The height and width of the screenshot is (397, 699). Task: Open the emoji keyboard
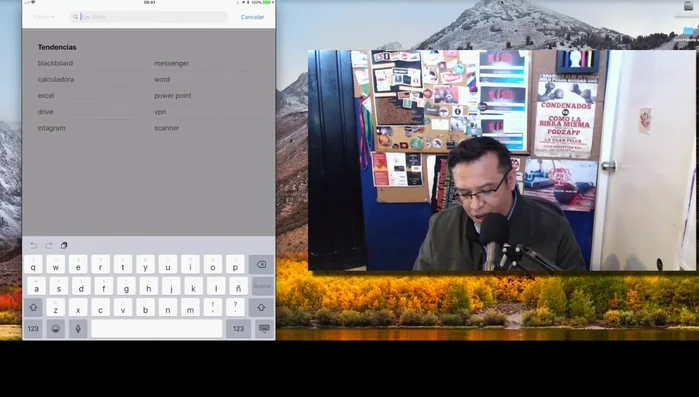[x=56, y=329]
